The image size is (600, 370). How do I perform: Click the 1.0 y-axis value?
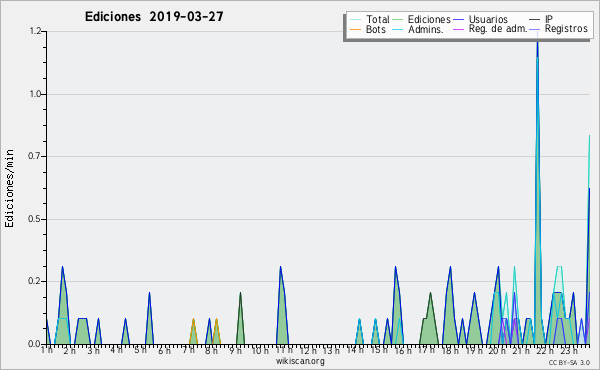coord(35,94)
